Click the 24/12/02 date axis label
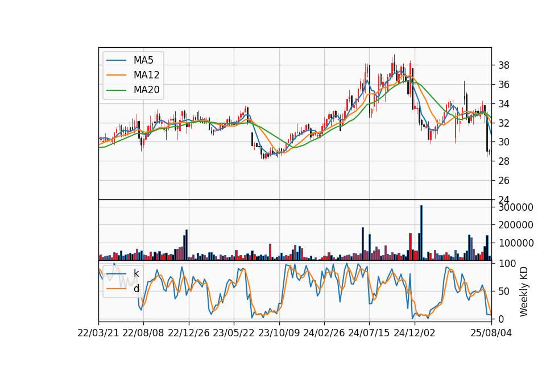 [x=415, y=333]
